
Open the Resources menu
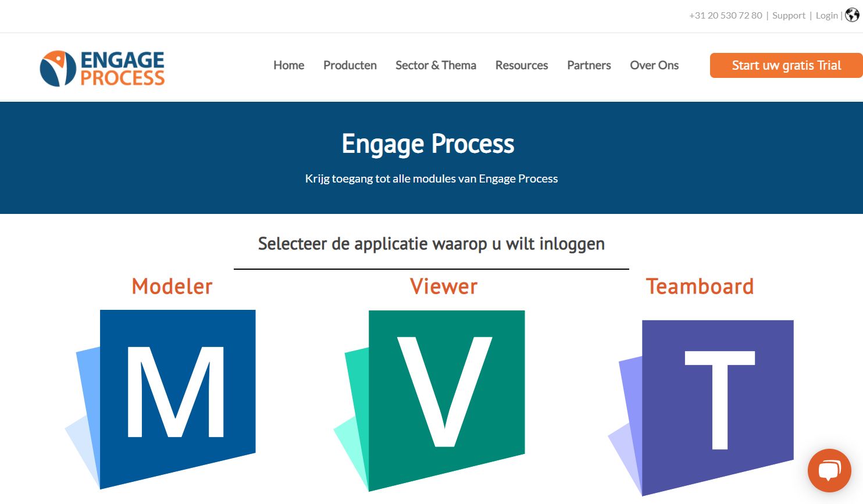pos(521,65)
